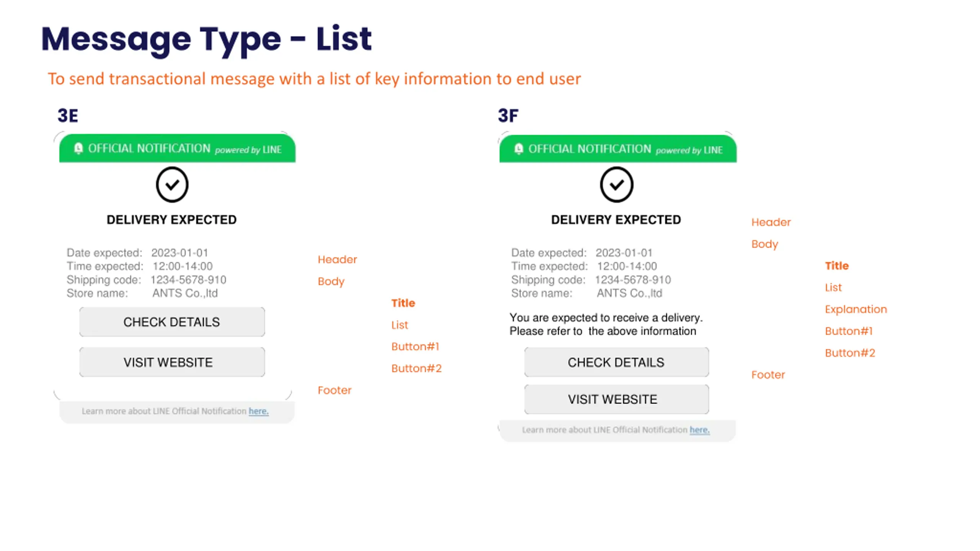Click the 3F green Official Notification banner
The image size is (980, 551).
point(617,149)
